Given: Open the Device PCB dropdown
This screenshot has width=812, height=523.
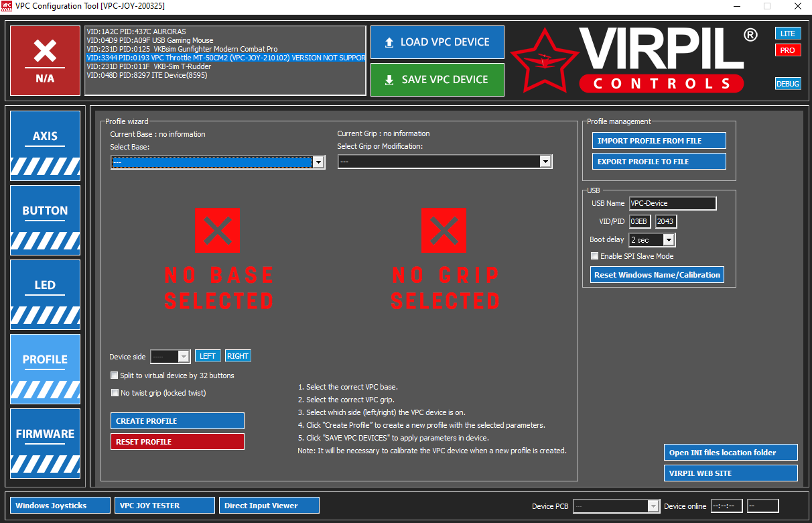Looking at the screenshot, I should pyautogui.click(x=616, y=506).
